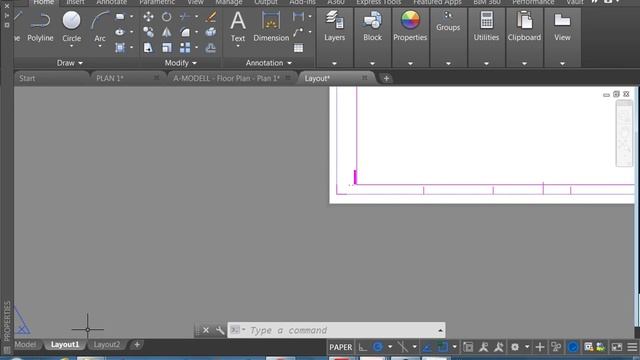Activate the Erase tool in Modify panel
640x360 pixels.
211,17
